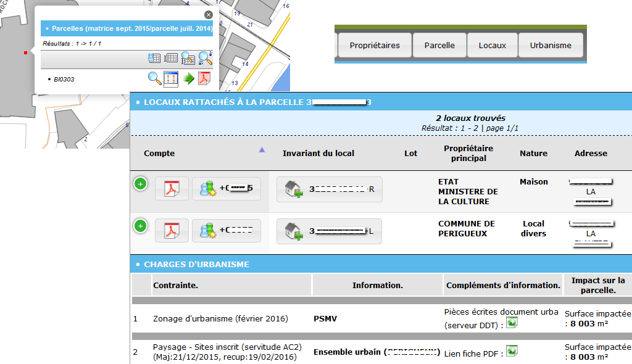Click the plain table icon in popup toolbar

pyautogui.click(x=171, y=59)
